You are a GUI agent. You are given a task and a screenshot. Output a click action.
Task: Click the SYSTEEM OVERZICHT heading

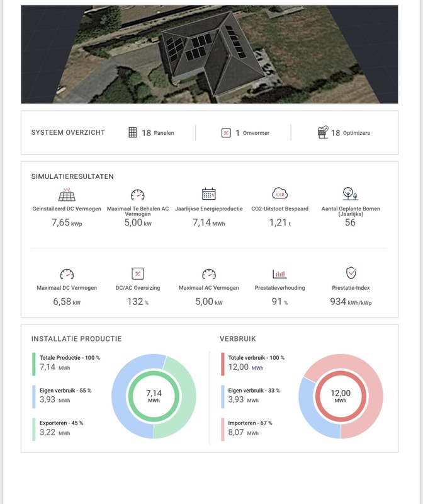(68, 132)
